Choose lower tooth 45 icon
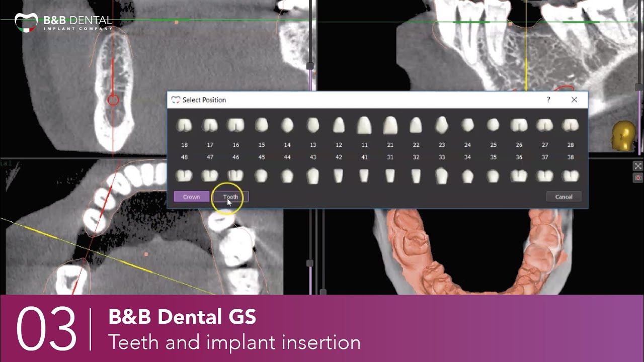Viewport: 644px width, 362px height. point(262,175)
